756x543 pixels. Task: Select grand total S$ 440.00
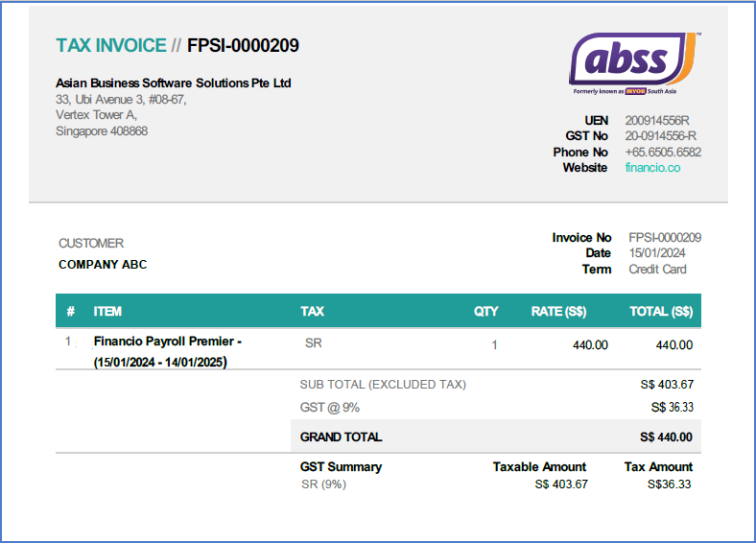[x=666, y=437]
